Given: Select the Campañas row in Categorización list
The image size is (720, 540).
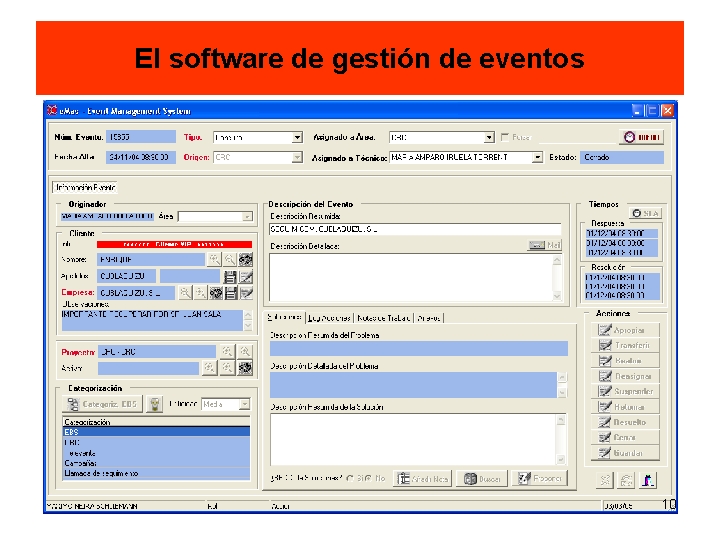Looking at the screenshot, I should (x=156, y=463).
